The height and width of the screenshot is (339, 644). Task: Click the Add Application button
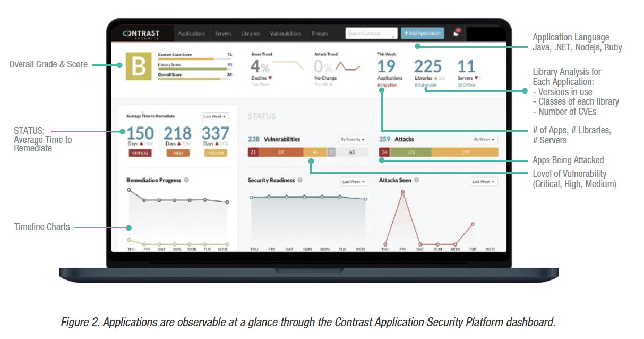pos(422,33)
